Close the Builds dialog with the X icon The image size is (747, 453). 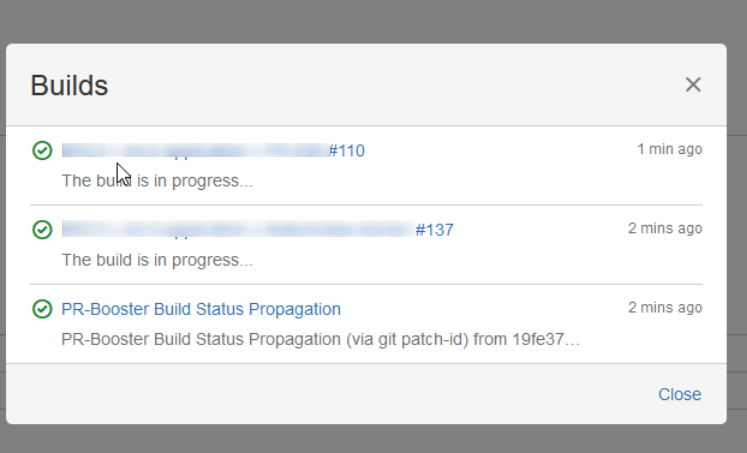(693, 85)
